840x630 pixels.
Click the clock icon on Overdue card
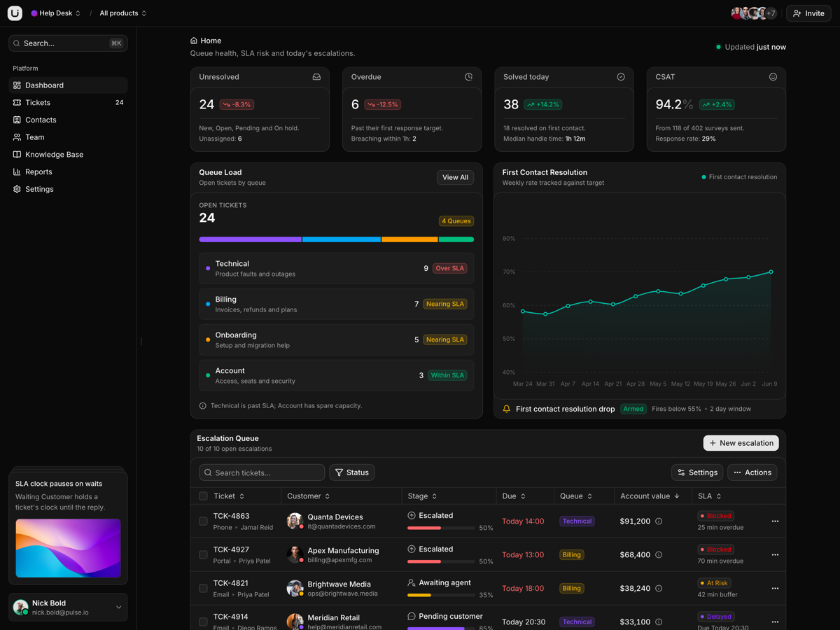click(x=469, y=77)
